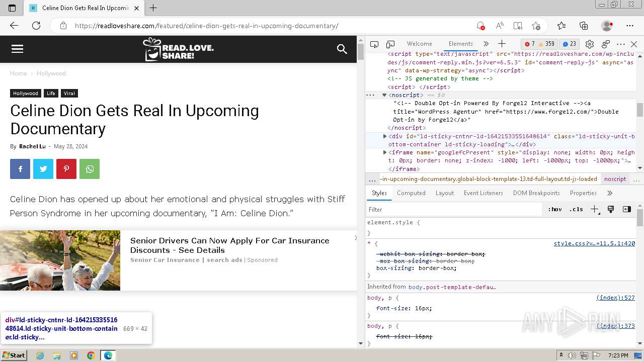Open DOM Breakpoints pane
The width and height of the screenshot is (644, 362).
(x=536, y=193)
